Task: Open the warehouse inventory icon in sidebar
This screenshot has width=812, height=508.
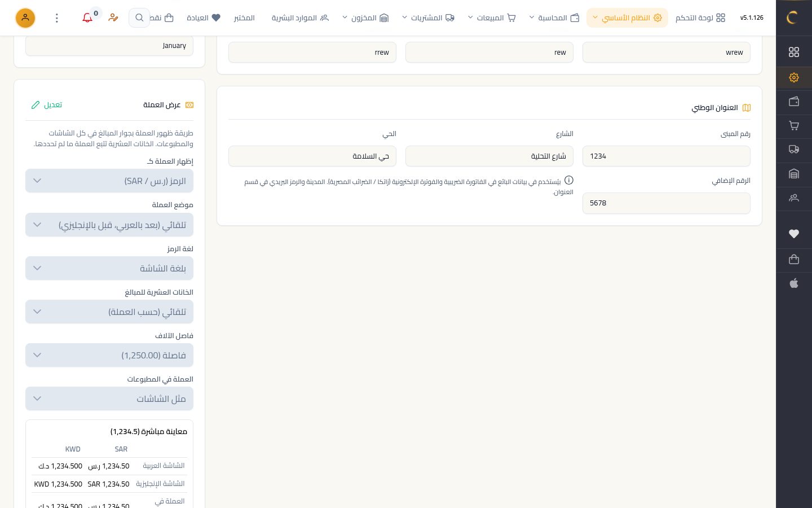Action: [x=794, y=174]
